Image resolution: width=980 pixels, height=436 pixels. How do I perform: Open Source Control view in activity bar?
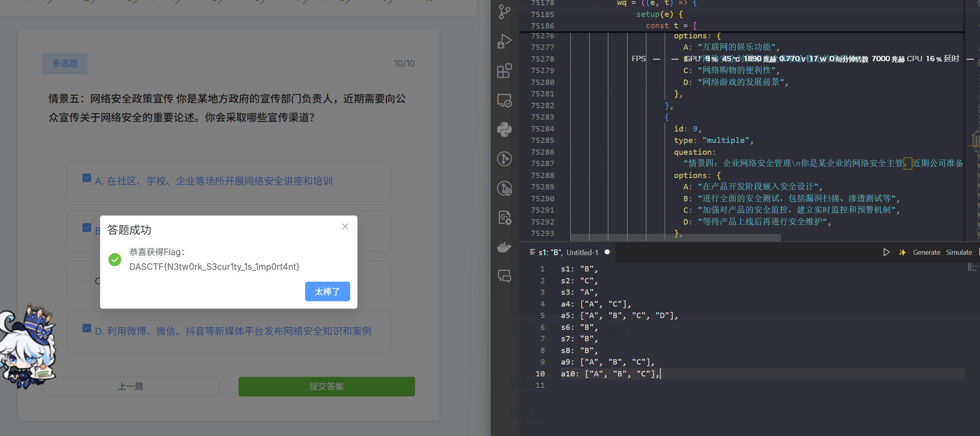click(x=505, y=12)
